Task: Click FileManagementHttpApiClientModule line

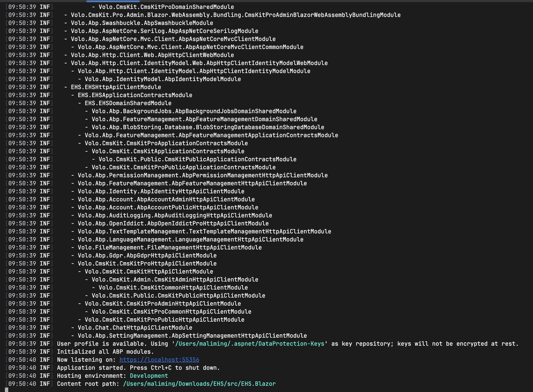Action: tap(170, 247)
